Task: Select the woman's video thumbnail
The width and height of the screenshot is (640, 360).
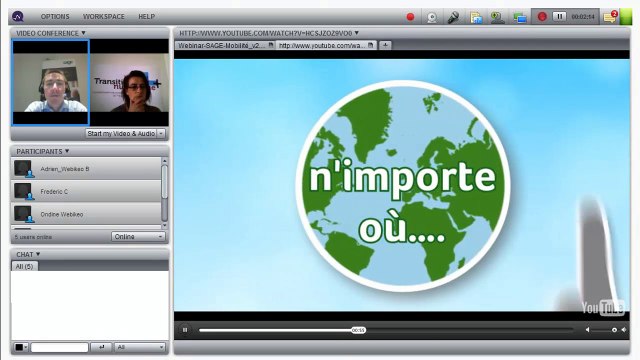Action: (129, 82)
